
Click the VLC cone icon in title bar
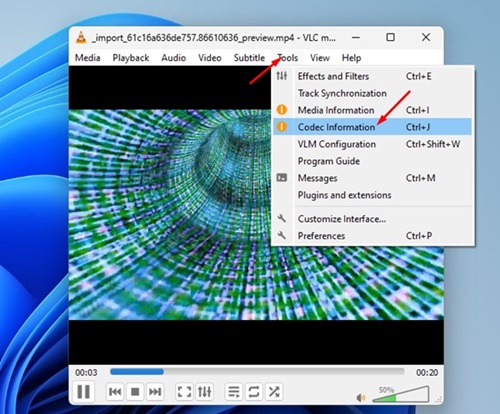point(81,37)
